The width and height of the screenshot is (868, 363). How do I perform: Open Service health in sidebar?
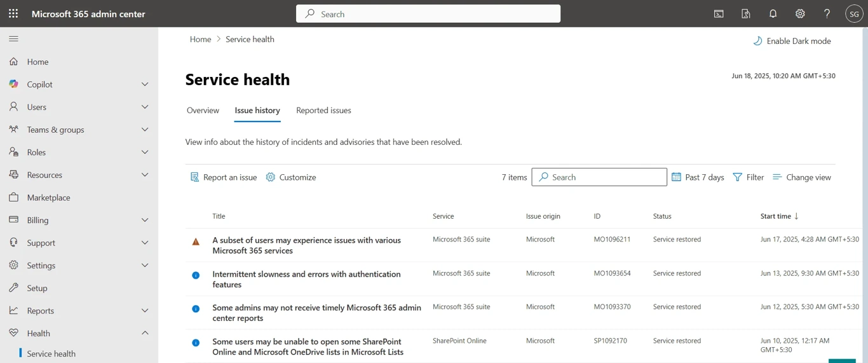point(51,353)
